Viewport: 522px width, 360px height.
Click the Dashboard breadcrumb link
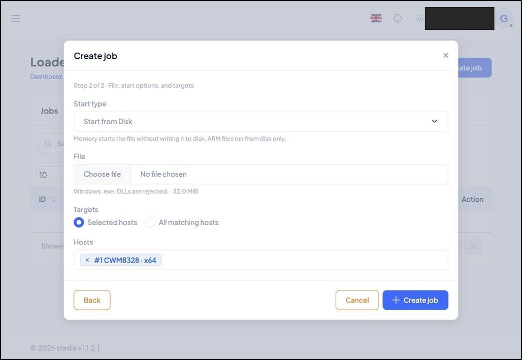click(46, 77)
